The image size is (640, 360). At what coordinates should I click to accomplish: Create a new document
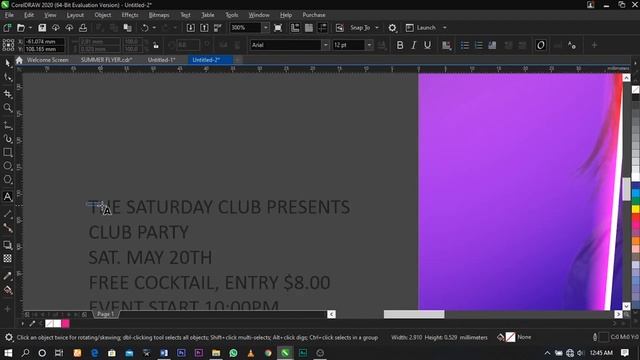[7, 28]
